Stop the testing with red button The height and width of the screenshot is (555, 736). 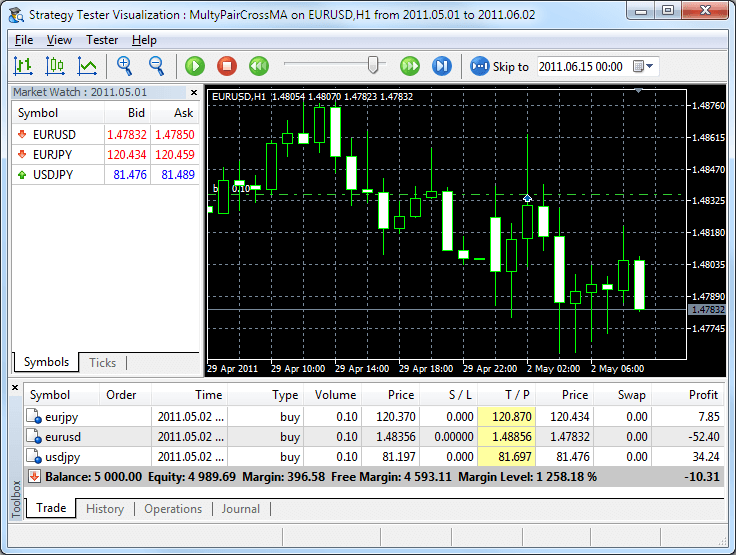(227, 66)
